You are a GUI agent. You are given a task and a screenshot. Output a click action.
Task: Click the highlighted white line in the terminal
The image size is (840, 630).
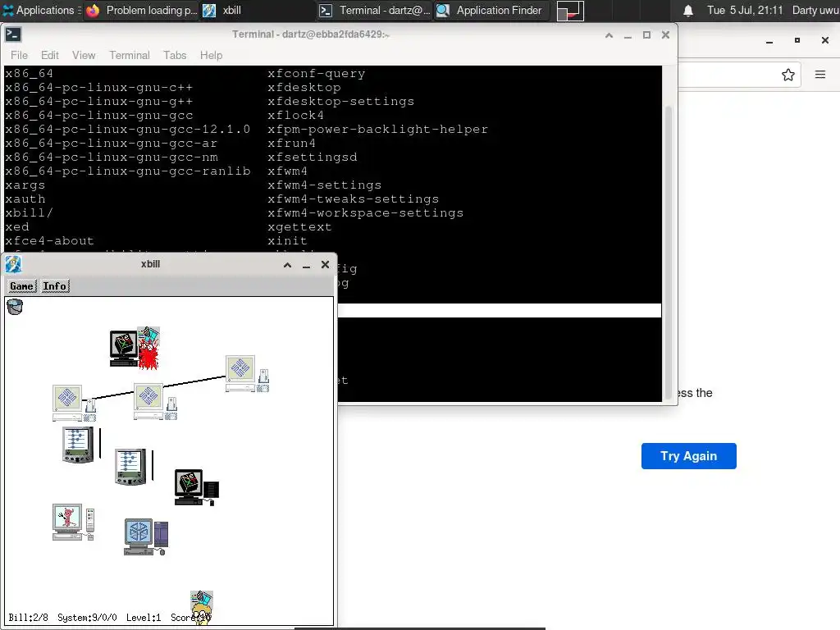[500, 310]
